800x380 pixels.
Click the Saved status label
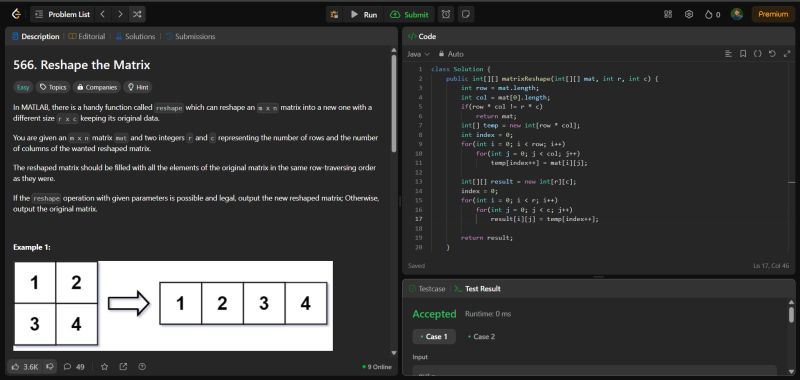[x=416, y=266]
